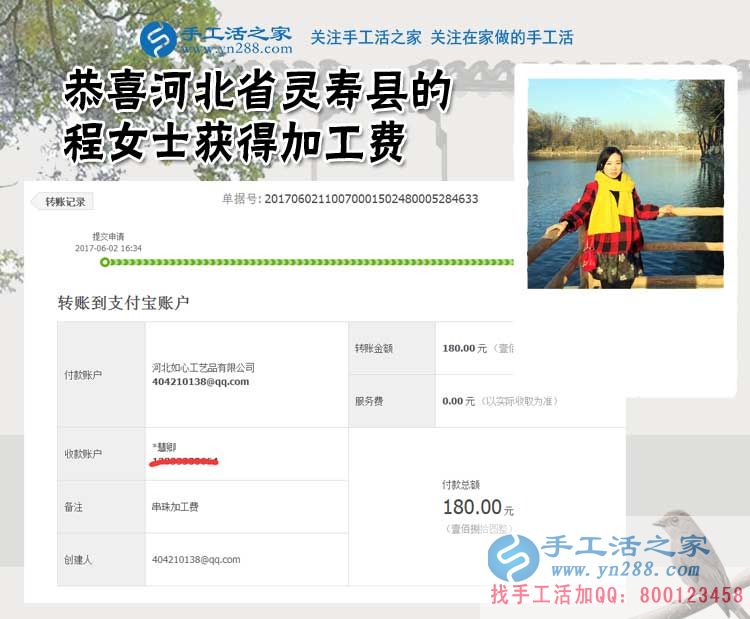The height and width of the screenshot is (619, 750).
Task: Click the remark 串珠加工费
Action: tap(175, 507)
